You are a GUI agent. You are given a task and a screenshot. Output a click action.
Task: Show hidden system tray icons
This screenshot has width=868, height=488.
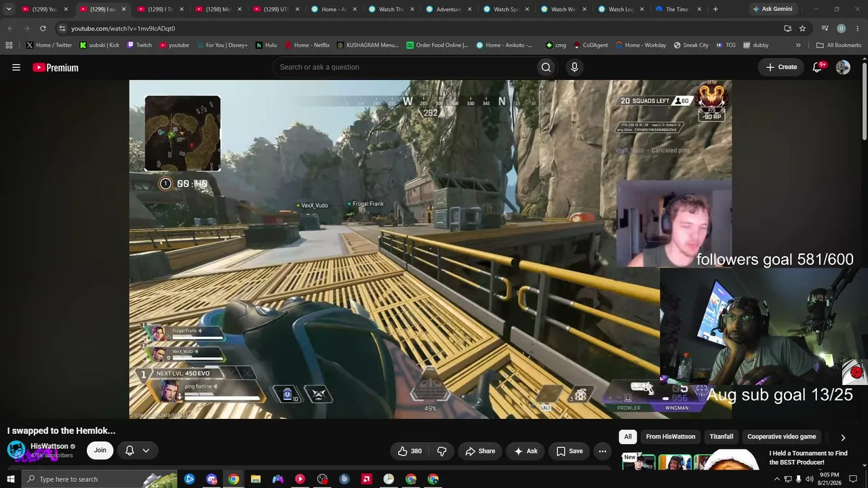pyautogui.click(x=776, y=479)
